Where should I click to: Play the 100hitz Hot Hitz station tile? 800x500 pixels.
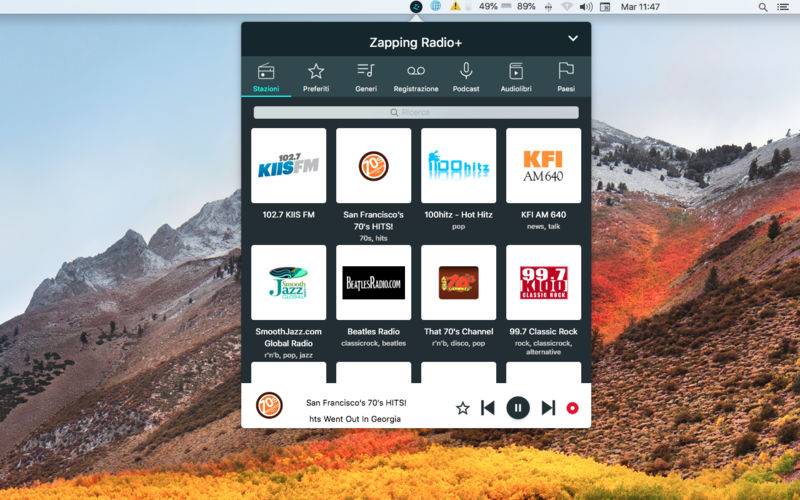(458, 165)
